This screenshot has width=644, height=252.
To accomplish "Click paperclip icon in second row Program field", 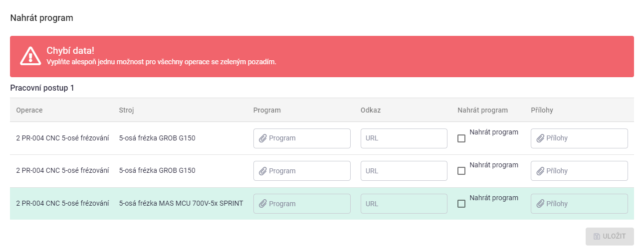I will pyautogui.click(x=263, y=171).
